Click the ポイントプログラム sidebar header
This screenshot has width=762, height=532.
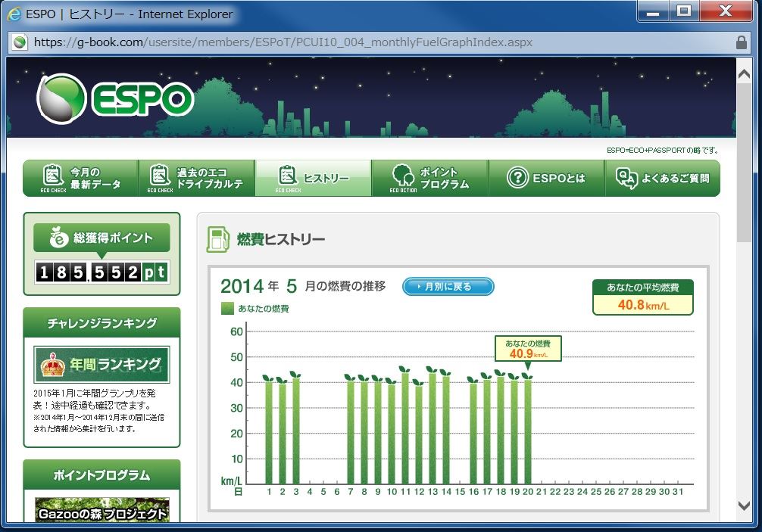[x=101, y=474]
